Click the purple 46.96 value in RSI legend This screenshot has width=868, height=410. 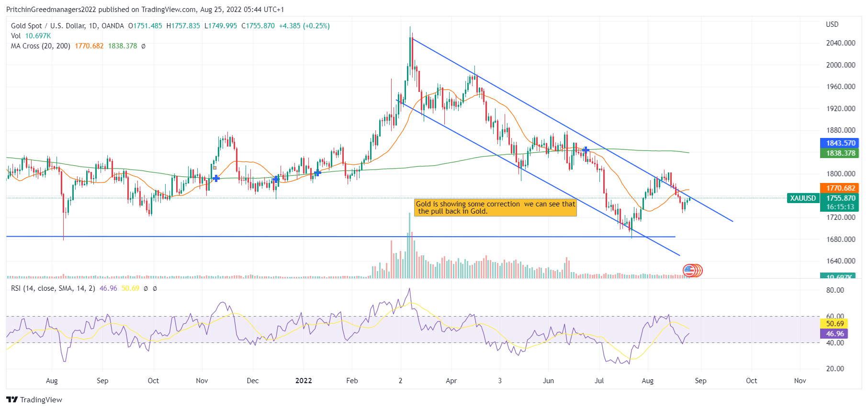click(108, 288)
